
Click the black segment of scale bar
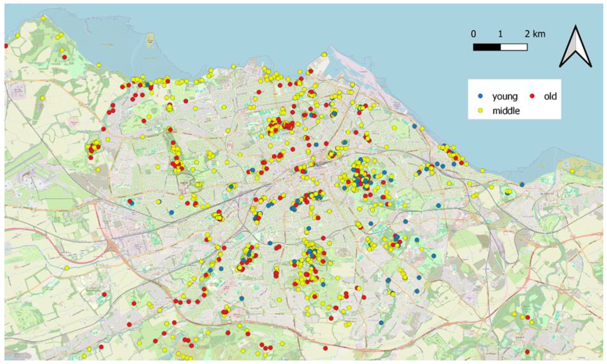[x=487, y=47]
